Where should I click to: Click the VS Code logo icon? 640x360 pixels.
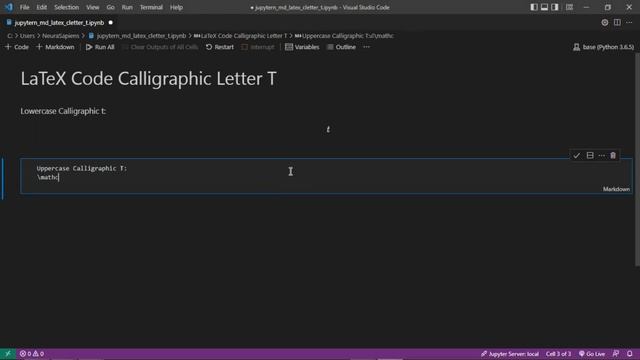pos(9,7)
